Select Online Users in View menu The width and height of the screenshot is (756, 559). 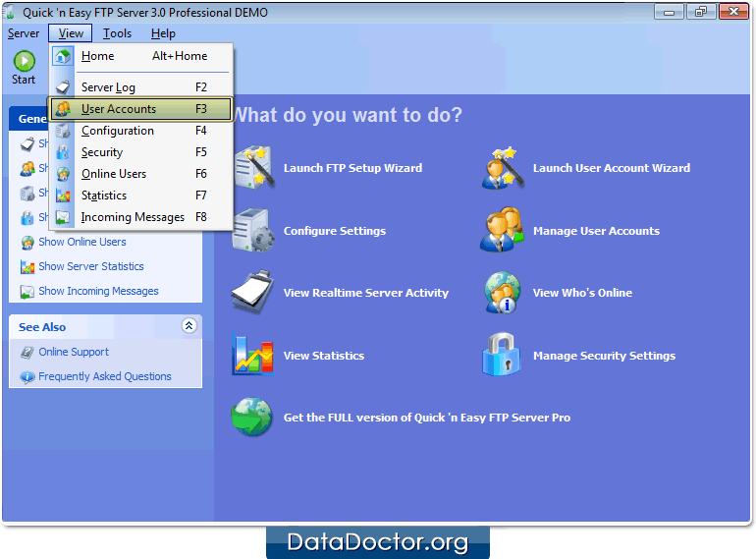pos(141,174)
